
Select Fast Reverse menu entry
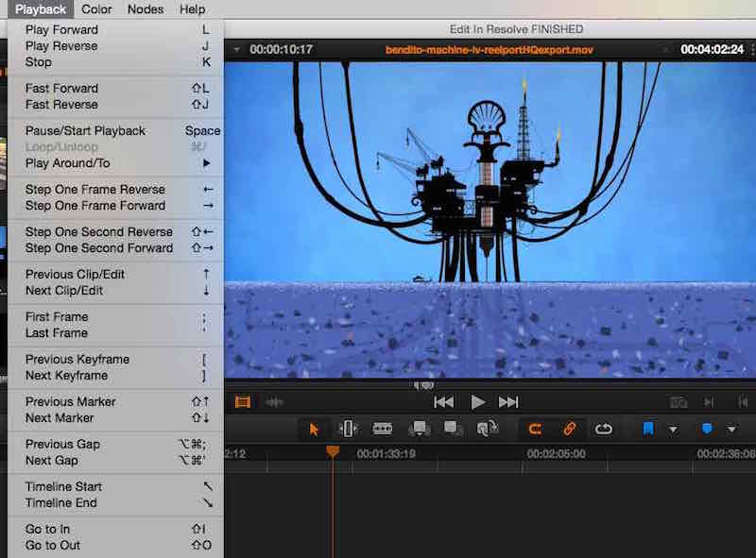point(115,105)
